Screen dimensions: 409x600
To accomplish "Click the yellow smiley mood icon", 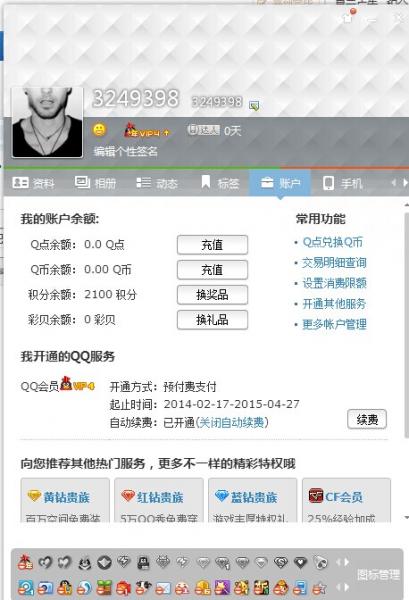I will click(99, 130).
